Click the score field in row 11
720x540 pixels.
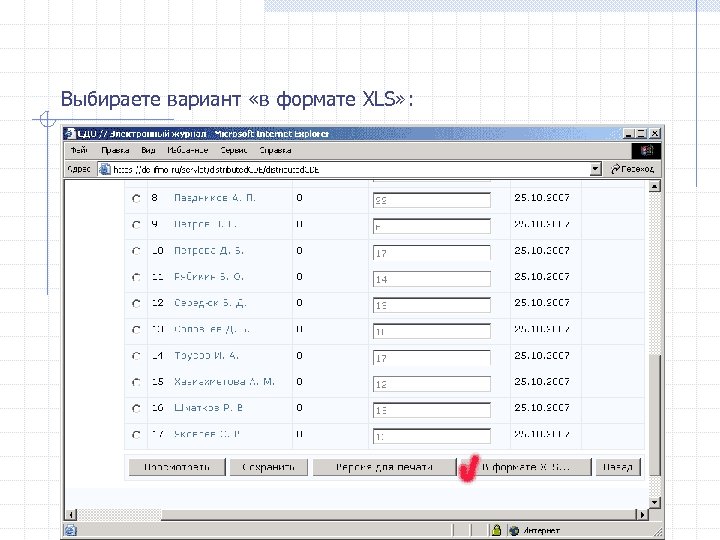(x=432, y=279)
